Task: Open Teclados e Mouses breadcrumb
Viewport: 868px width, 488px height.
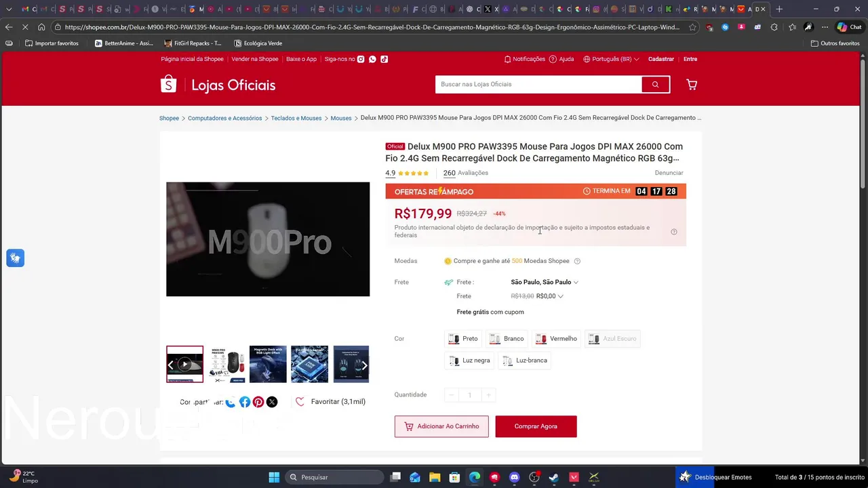Action: (296, 118)
